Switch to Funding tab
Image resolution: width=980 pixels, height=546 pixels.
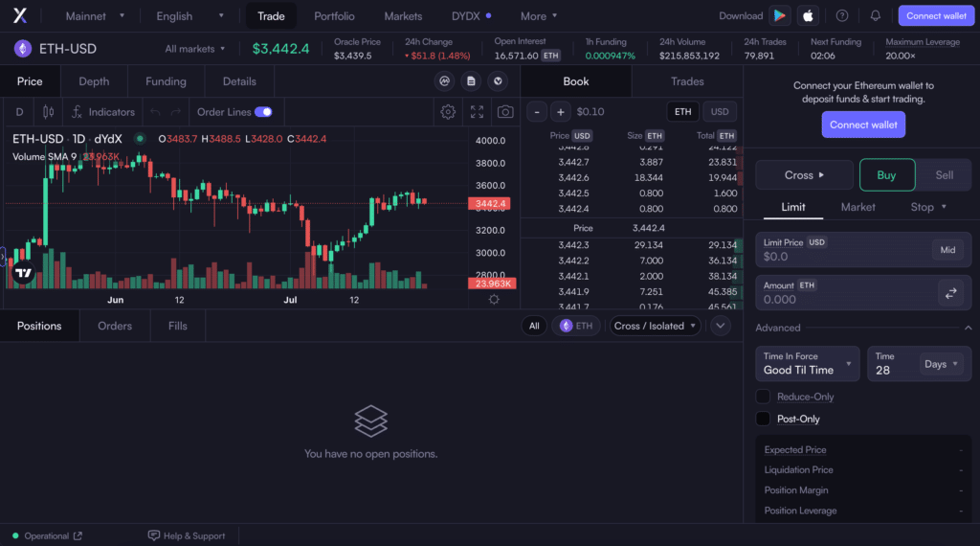[x=166, y=81]
